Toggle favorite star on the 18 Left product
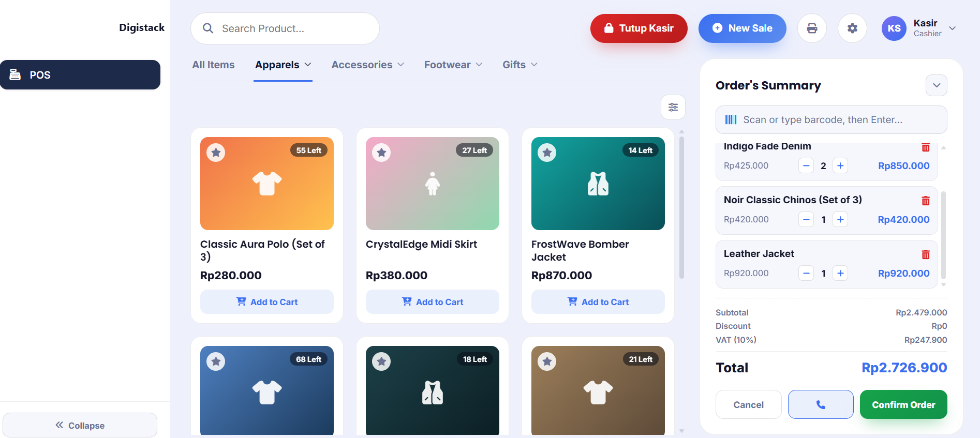 [381, 361]
